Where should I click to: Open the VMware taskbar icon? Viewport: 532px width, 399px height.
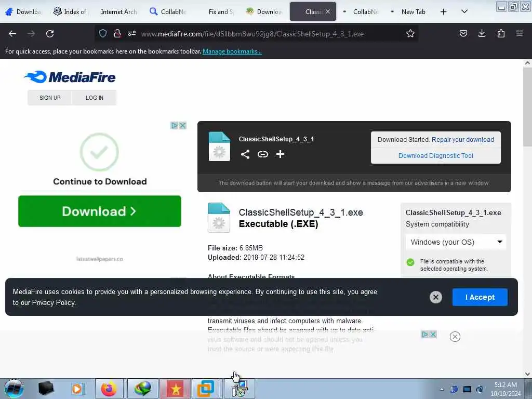[206, 389]
